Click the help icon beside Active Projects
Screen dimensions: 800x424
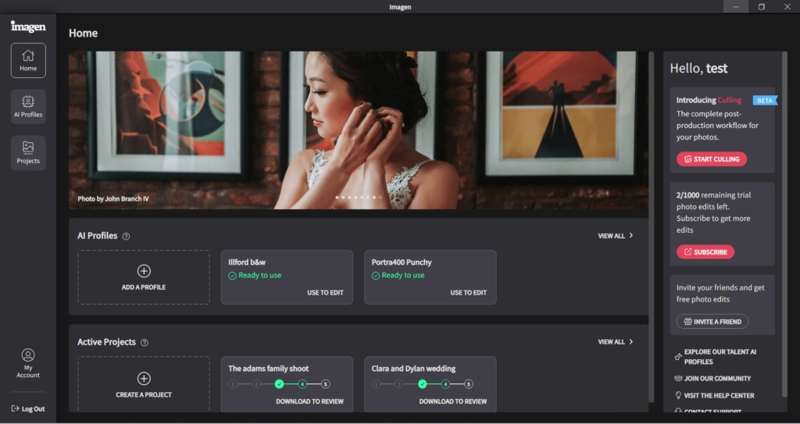(145, 342)
